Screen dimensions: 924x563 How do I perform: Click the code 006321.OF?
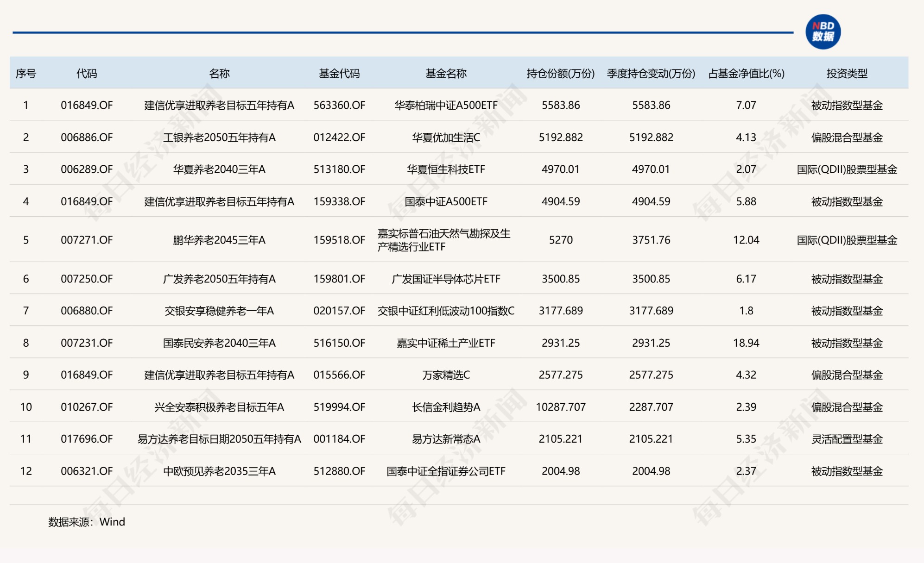coord(87,471)
